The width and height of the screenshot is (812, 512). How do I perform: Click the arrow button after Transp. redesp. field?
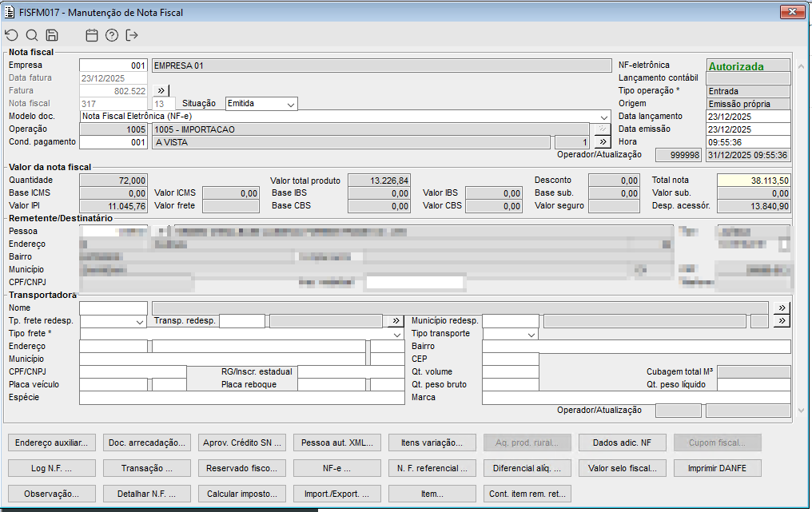pos(394,321)
